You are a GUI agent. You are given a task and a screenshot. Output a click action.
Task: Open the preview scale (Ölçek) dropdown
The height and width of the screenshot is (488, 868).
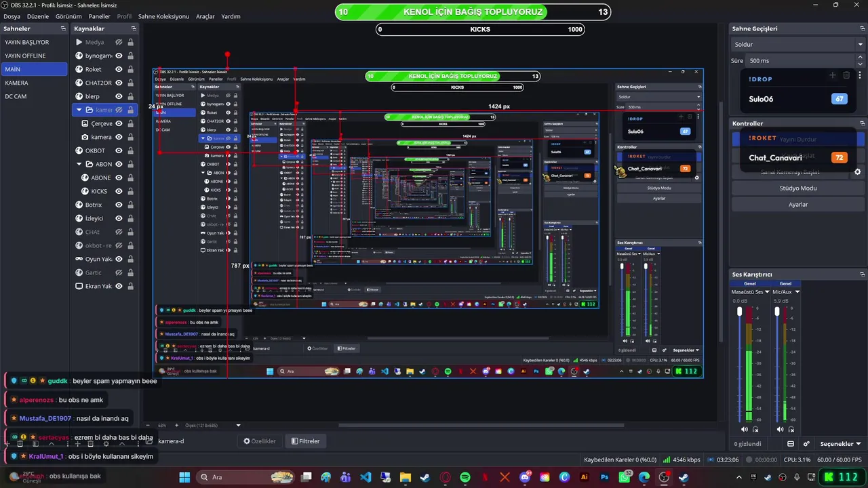click(238, 426)
